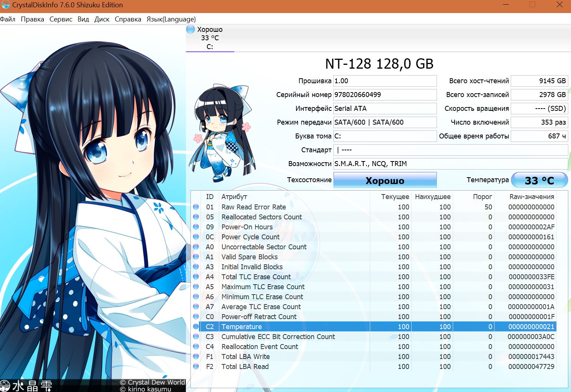Click status orb for Total TLC Erase Count

tap(196, 277)
